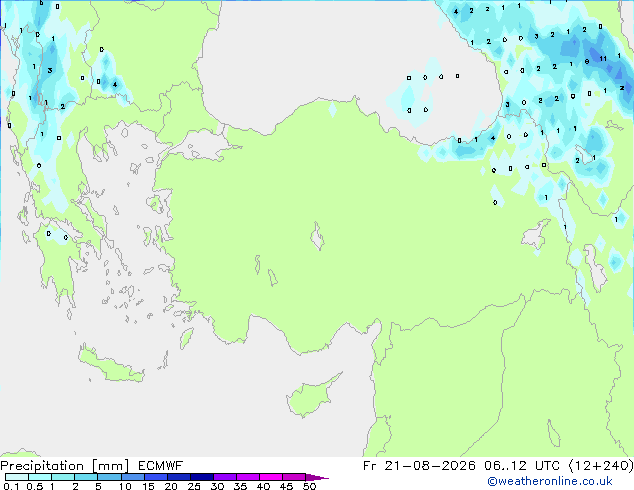Click the legend label 50
634x490 pixels.
click(x=309, y=486)
